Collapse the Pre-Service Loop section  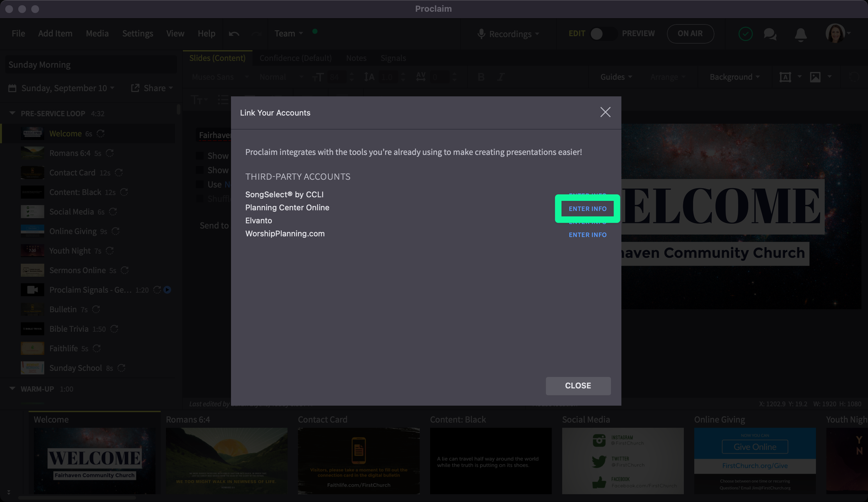12,113
